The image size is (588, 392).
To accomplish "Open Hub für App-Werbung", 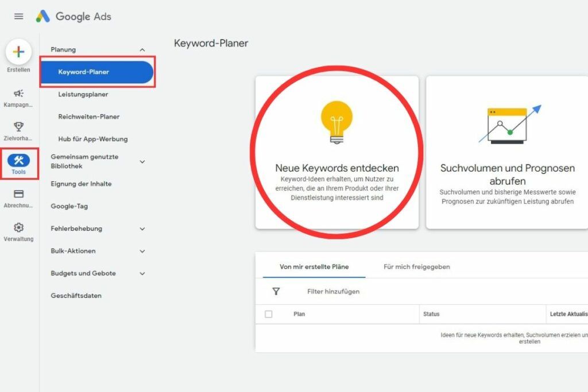I will [x=93, y=139].
